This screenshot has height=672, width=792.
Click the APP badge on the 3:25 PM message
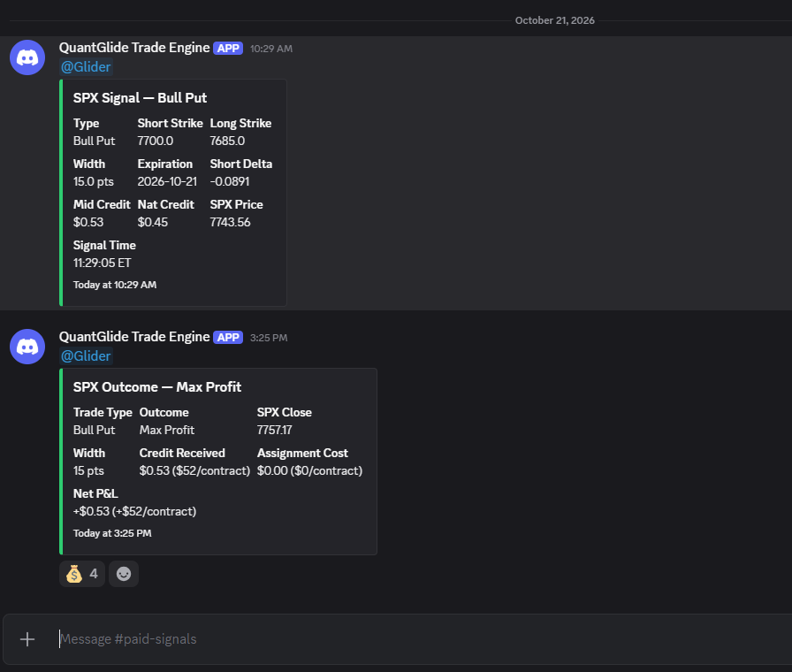228,338
